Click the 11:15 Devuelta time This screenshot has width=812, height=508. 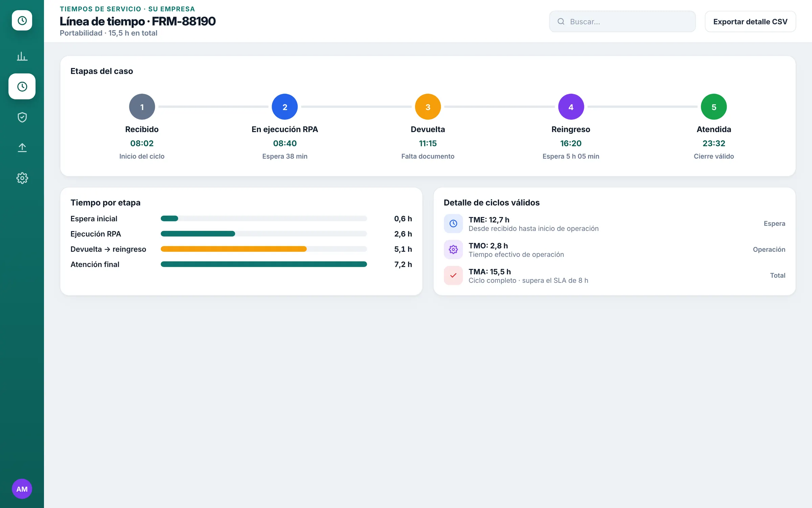pos(428,143)
